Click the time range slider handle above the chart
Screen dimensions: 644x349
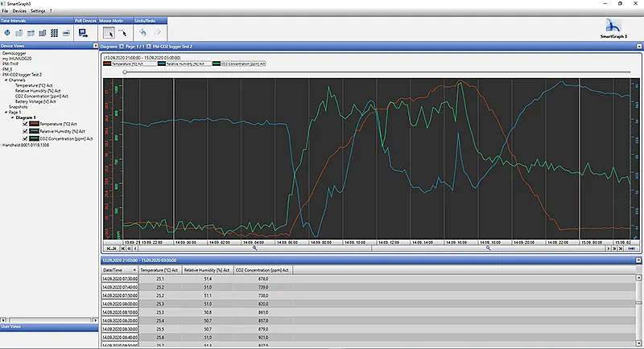coord(125,72)
